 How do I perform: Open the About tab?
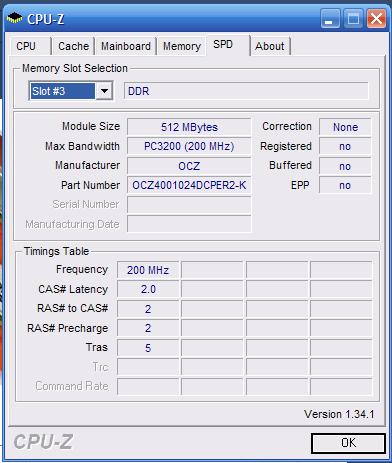tap(270, 46)
